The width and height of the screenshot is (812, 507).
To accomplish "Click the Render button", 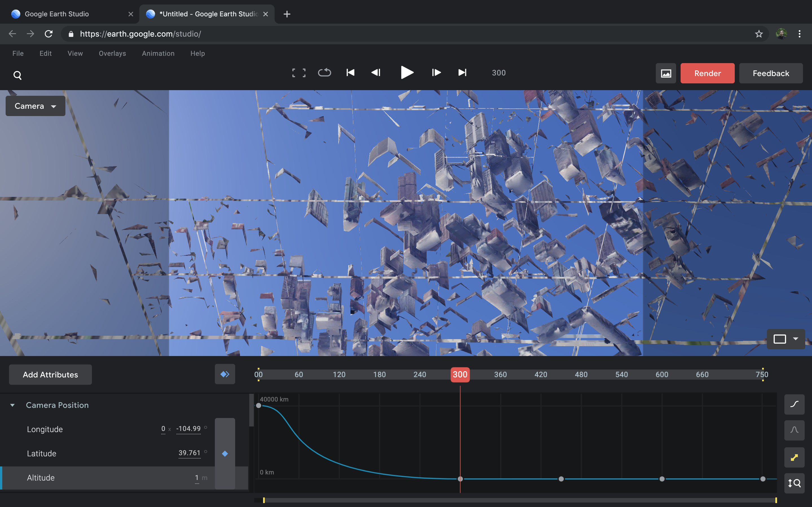I will pyautogui.click(x=707, y=73).
